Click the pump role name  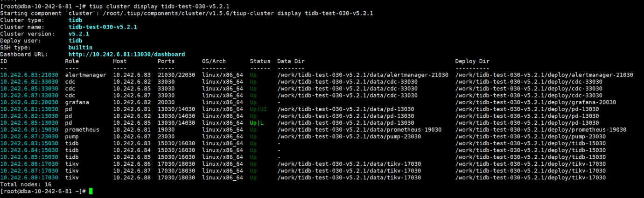point(72,137)
